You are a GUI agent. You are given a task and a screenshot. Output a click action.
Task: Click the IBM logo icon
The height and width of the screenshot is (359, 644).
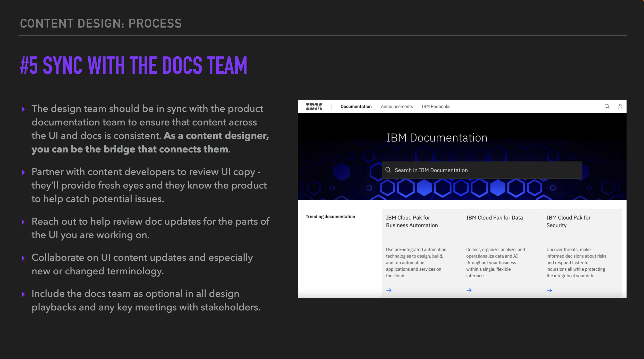pyautogui.click(x=314, y=106)
